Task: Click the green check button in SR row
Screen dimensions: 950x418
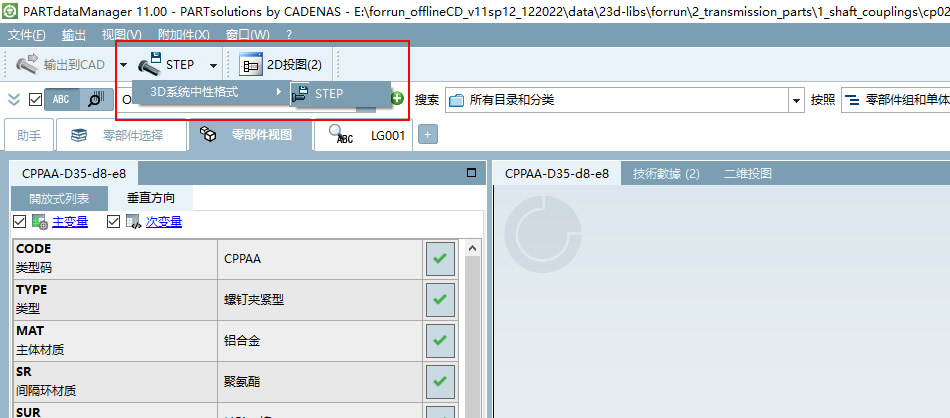Action: 440,382
